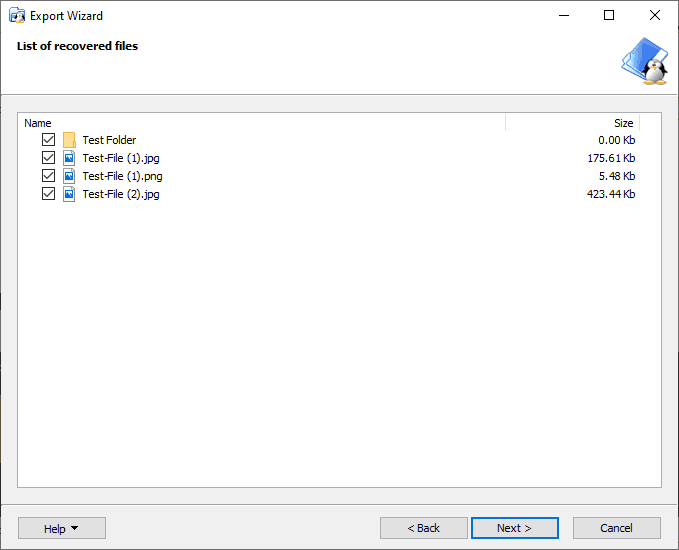Go to previous step with Back
This screenshot has height=550, width=679.
pyautogui.click(x=423, y=528)
